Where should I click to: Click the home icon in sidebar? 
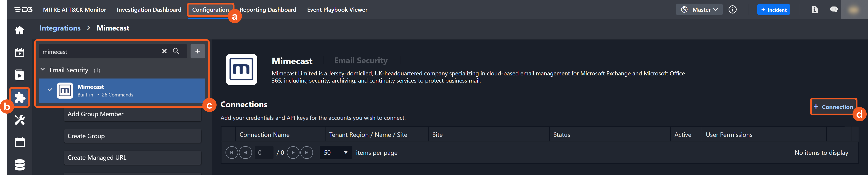click(x=20, y=30)
